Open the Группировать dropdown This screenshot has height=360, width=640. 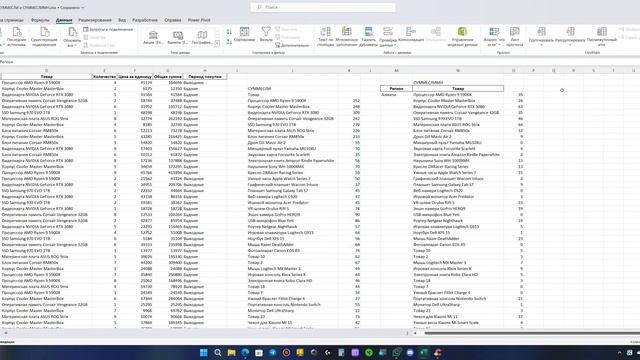click(x=541, y=37)
